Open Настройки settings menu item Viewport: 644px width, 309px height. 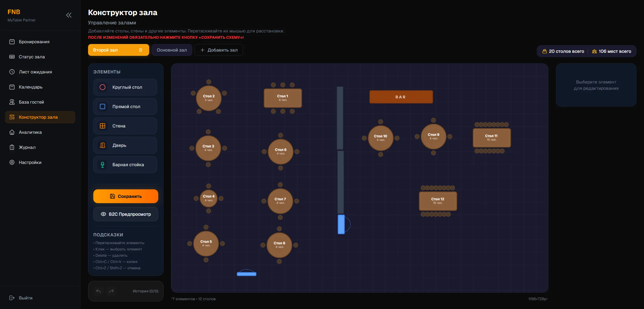(30, 162)
